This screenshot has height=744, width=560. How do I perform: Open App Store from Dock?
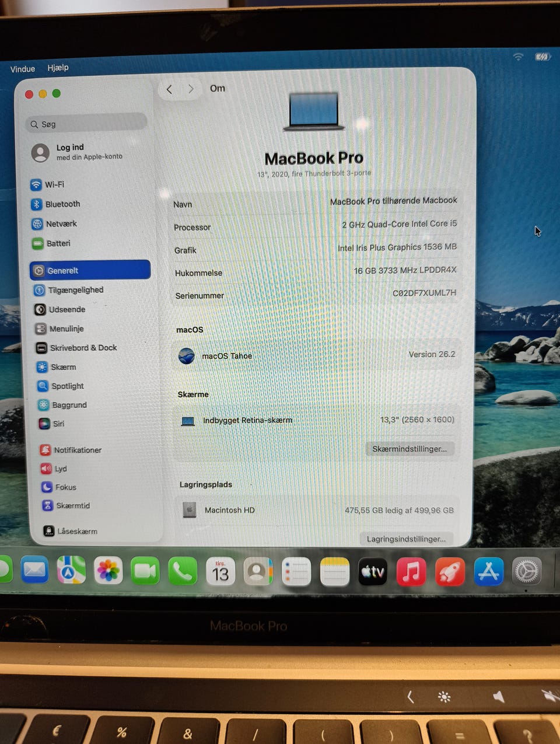[488, 572]
